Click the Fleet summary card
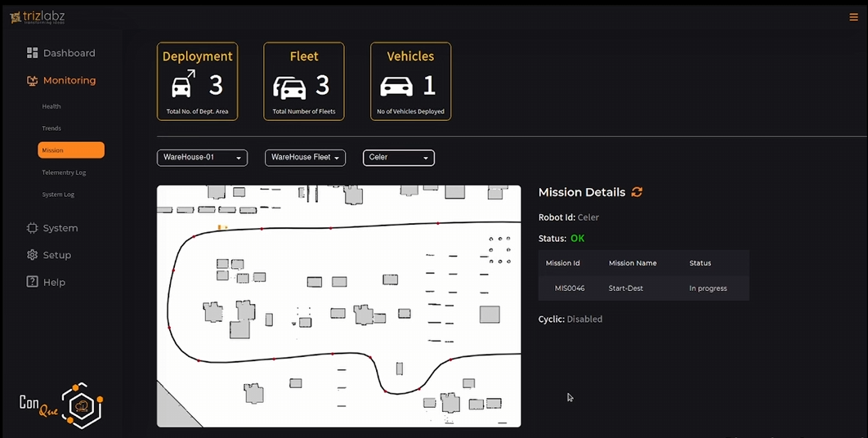The height and width of the screenshot is (438, 868). (304, 82)
